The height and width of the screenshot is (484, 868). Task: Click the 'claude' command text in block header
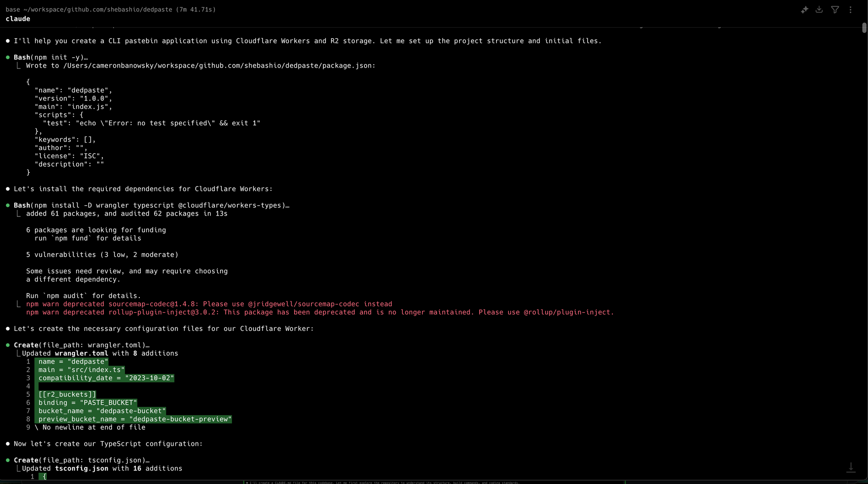[x=18, y=19]
